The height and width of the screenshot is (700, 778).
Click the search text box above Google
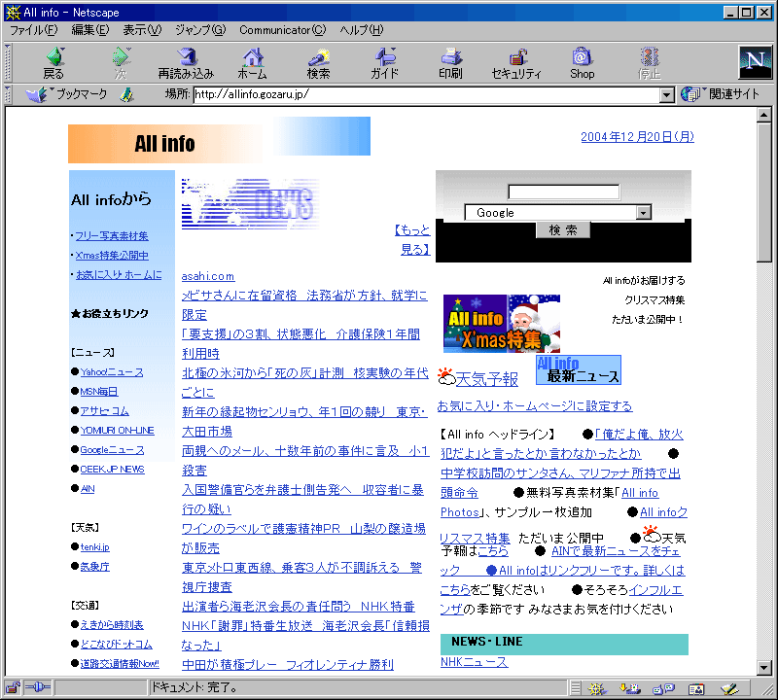[x=564, y=192]
